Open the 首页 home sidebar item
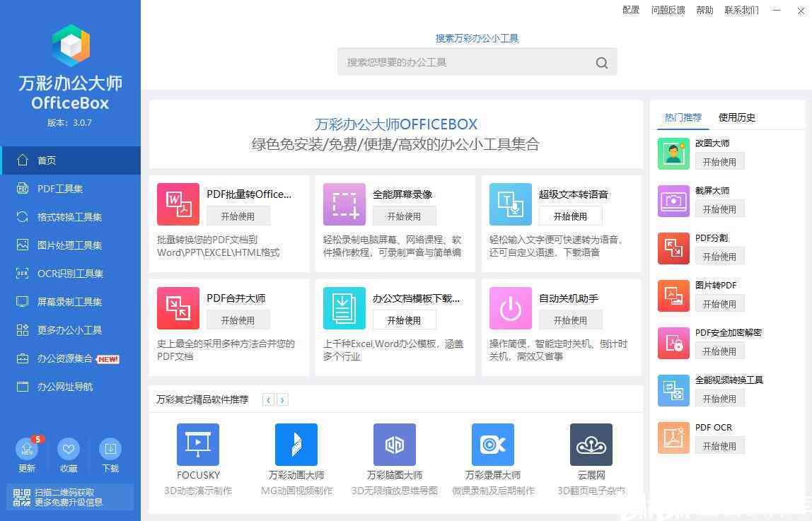The width and height of the screenshot is (812, 521). 71,160
